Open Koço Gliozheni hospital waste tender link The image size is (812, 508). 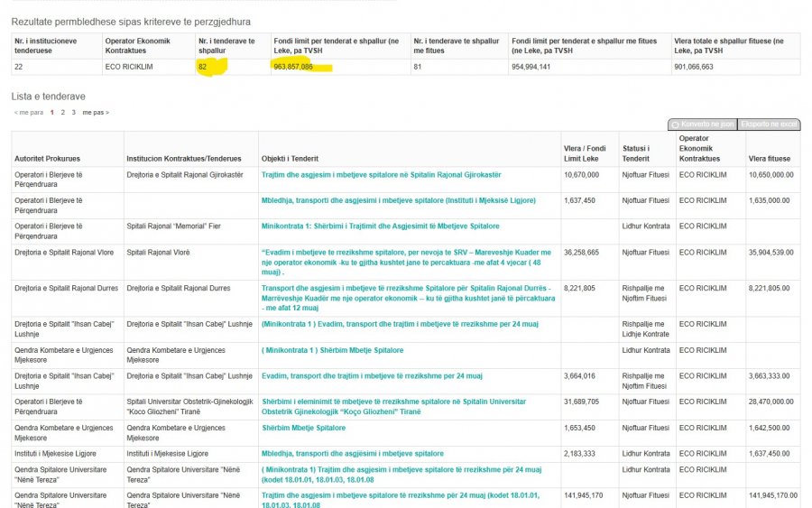393,407
